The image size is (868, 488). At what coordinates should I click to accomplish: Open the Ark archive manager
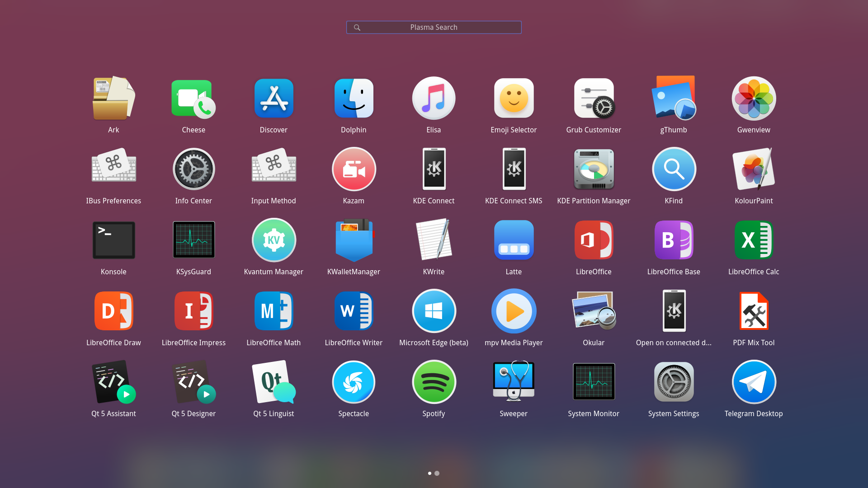pos(113,98)
